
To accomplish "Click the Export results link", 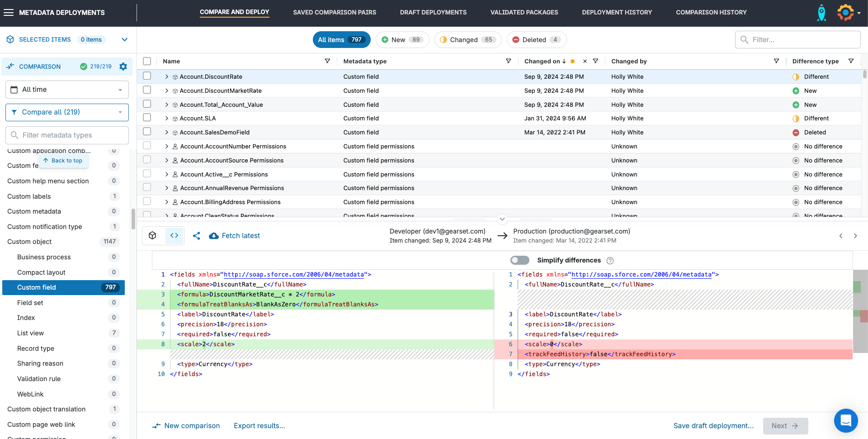I will click(x=259, y=426).
